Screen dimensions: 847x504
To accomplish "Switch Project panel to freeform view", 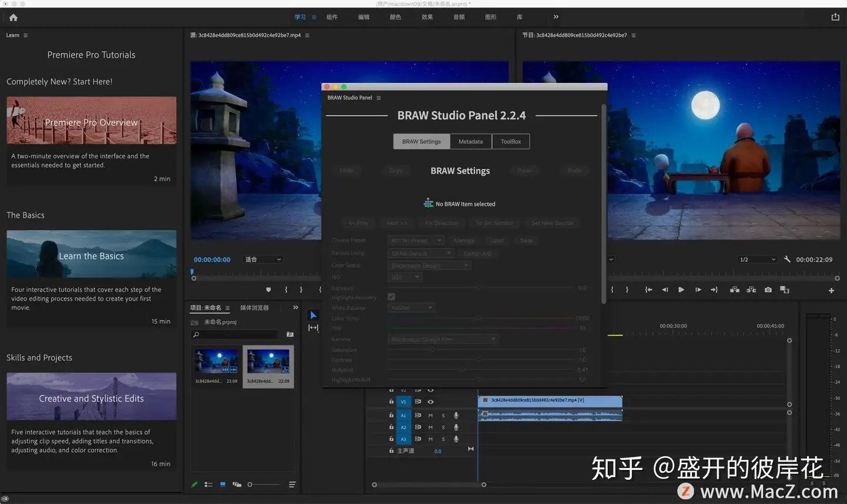I will [237, 485].
